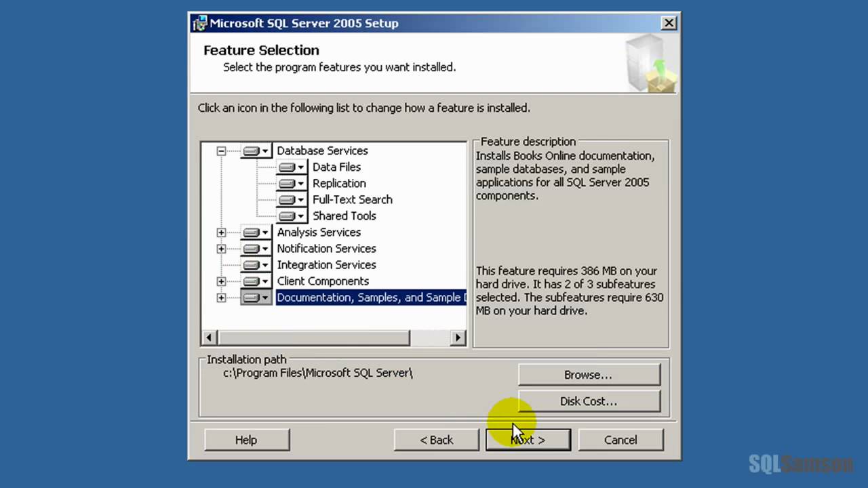Select the Client Components tree label
The height and width of the screenshot is (488, 868).
pos(323,281)
